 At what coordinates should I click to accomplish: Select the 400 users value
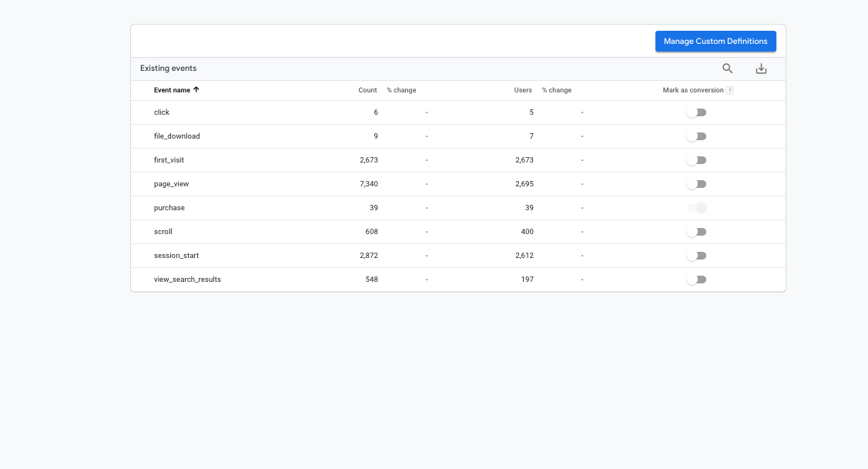[x=527, y=232]
